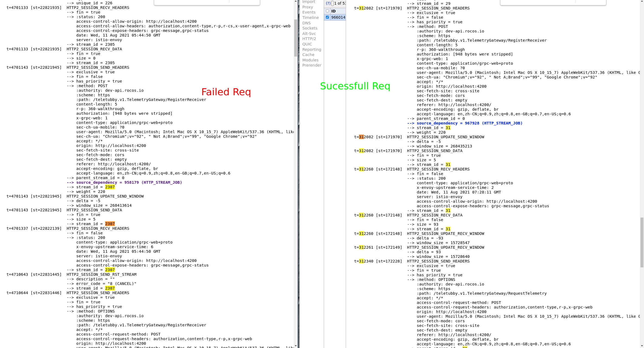This screenshot has height=348, width=644.
Task: Open the Proxy section in sidebar
Action: pyautogui.click(x=308, y=7)
